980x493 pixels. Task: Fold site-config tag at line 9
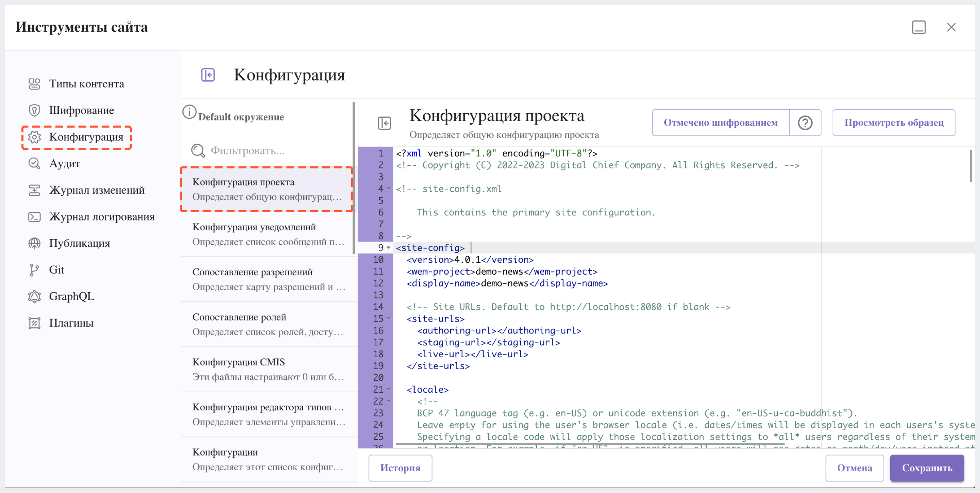pos(388,248)
